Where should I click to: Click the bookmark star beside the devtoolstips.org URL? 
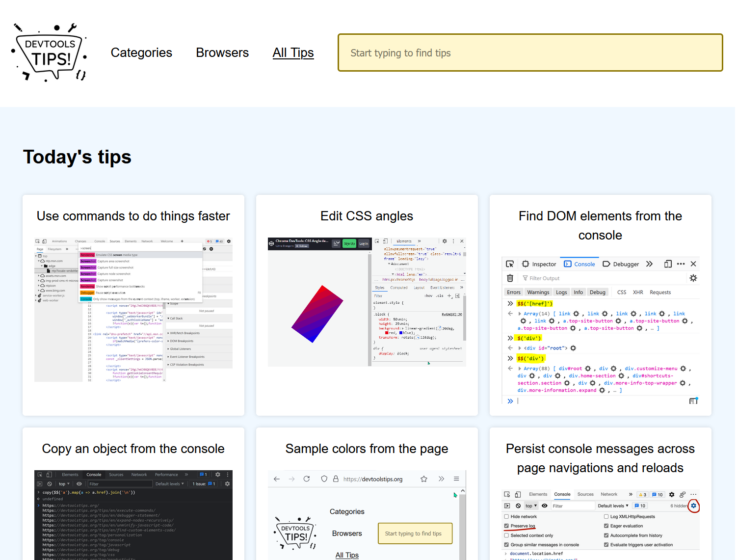[x=424, y=479]
